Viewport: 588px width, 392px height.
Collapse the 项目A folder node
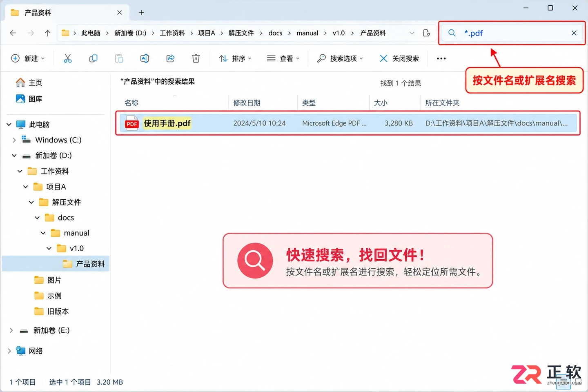[x=25, y=187]
